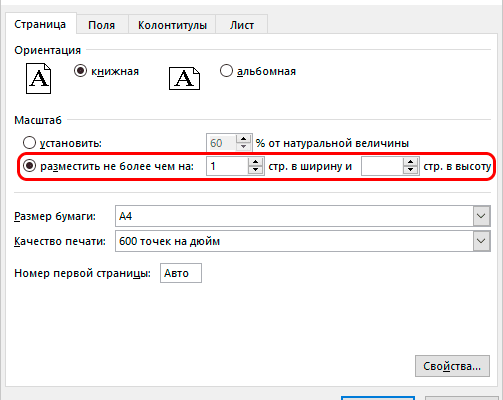
Task: Open the Качество печати dropdown arrow
Action: [x=481, y=241]
